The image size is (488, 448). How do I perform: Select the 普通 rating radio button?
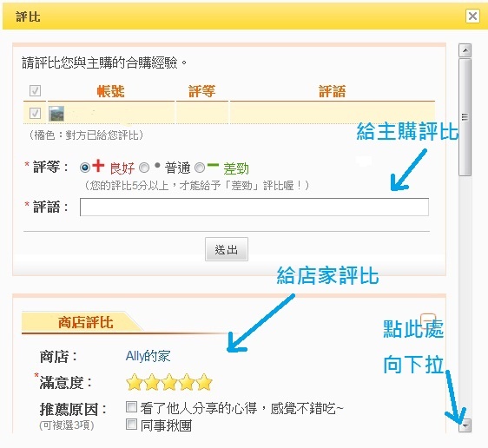(144, 168)
